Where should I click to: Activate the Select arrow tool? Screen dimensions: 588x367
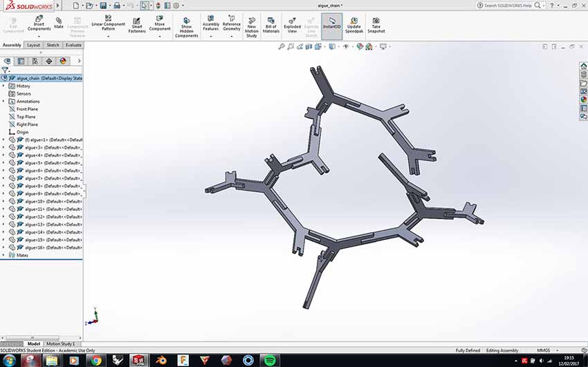(145, 6)
